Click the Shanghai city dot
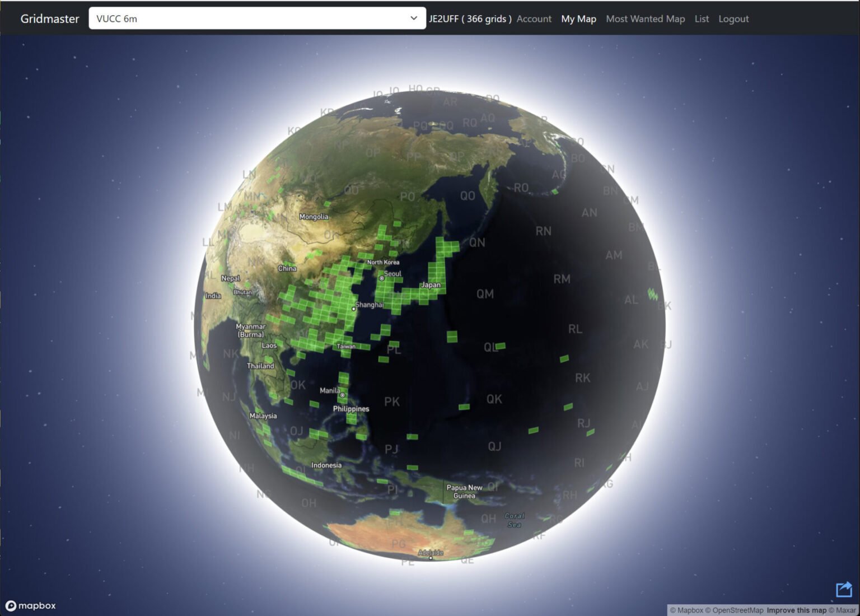 coord(353,309)
